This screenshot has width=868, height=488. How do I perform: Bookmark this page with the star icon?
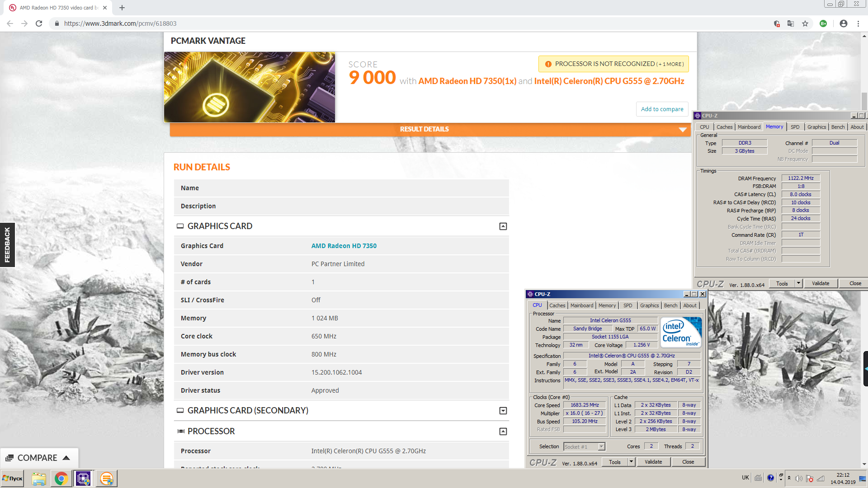[805, 23]
